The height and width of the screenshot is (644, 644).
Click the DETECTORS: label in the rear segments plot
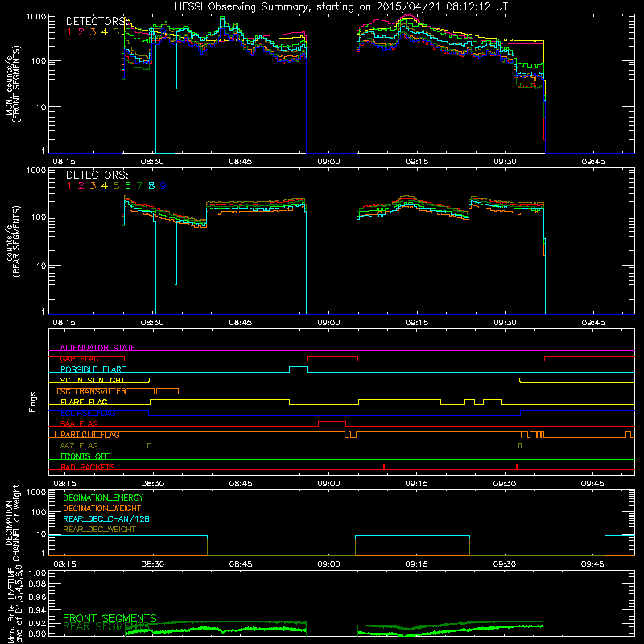(97, 175)
